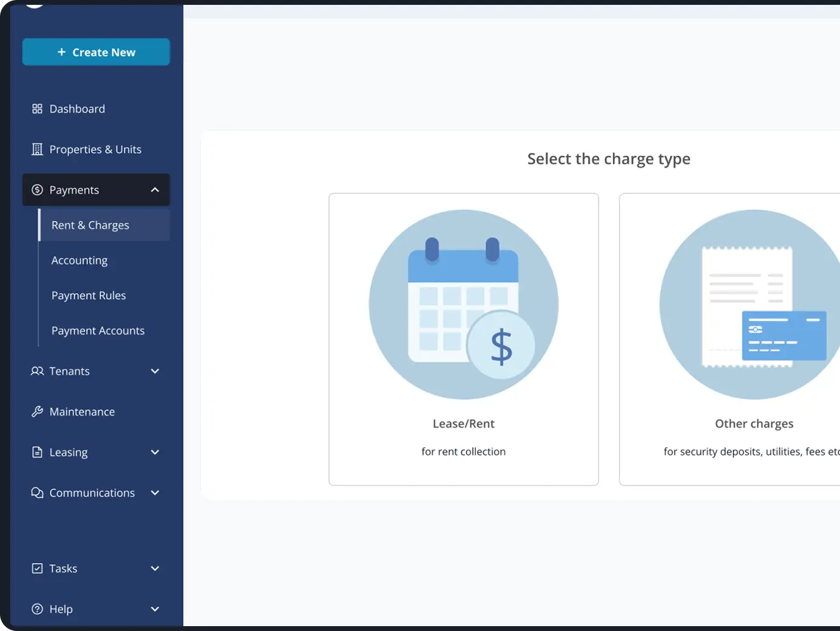Viewport: 840px width, 631px height.
Task: Click the Tasks checkbox icon
Action: point(37,569)
